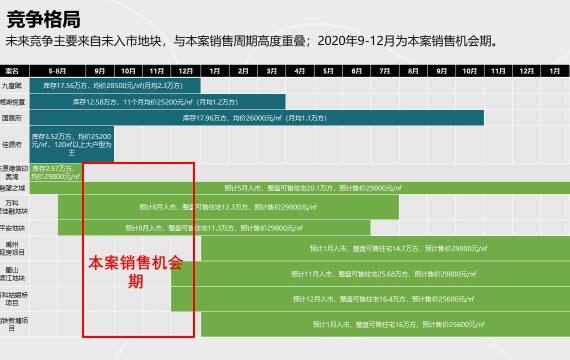Click the 预计5月入市 20.1万方 bar
Image resolution: width=570 pixels, height=360 pixels.
tap(300, 188)
